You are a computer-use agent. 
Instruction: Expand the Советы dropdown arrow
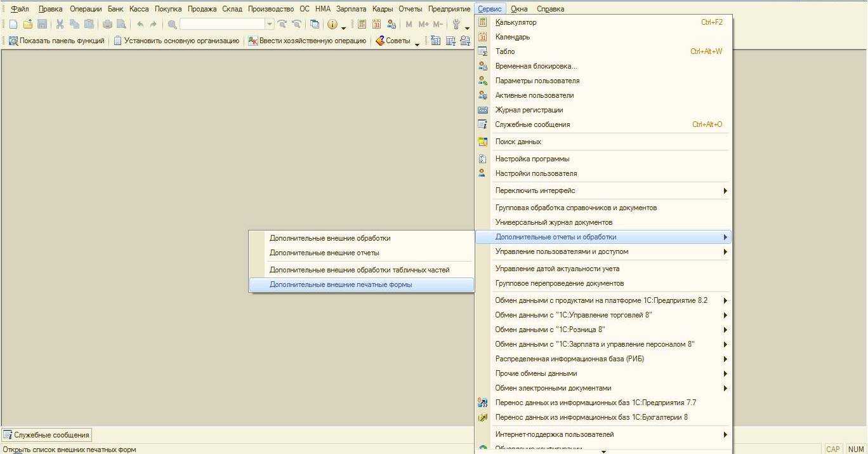tap(418, 42)
